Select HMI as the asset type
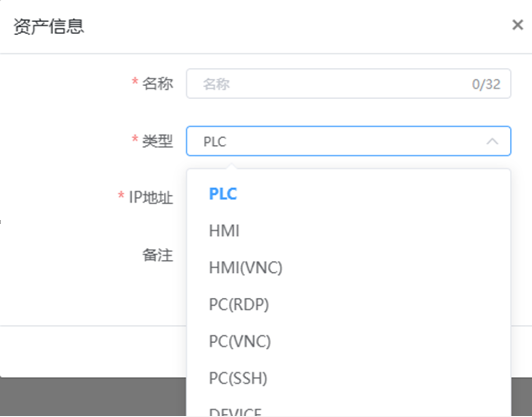This screenshot has height=417, width=532. [224, 230]
